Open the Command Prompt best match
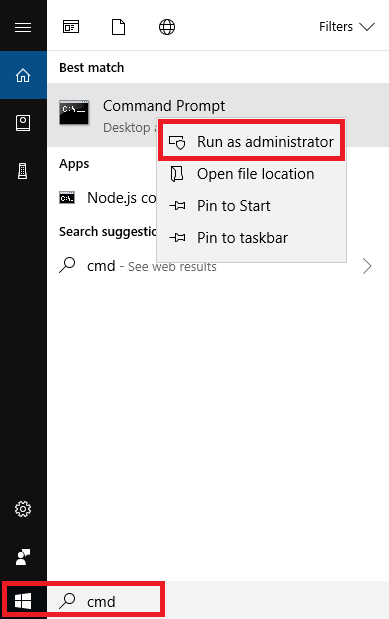389x619 pixels. click(218, 115)
